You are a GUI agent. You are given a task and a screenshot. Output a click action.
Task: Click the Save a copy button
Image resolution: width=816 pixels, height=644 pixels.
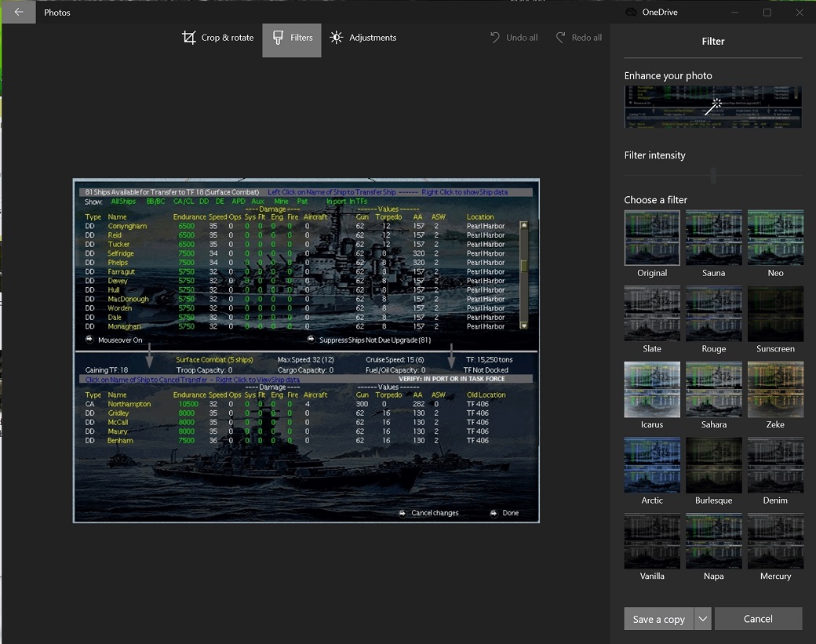[659, 619]
